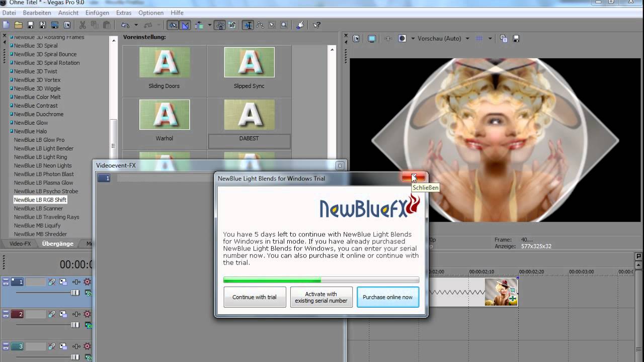644x362 pixels.
Task: Expand the NewBlue Halo tree item
Action: tap(11, 131)
